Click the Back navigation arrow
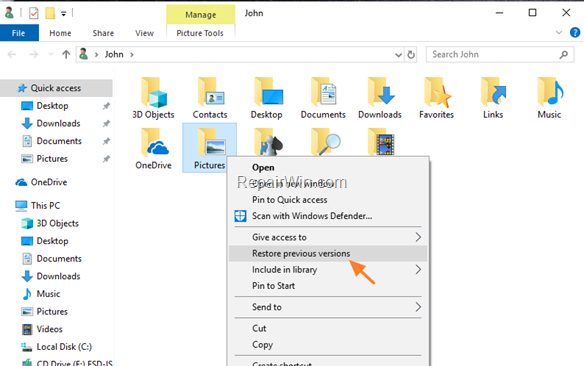The image size is (584, 366). [x=12, y=55]
